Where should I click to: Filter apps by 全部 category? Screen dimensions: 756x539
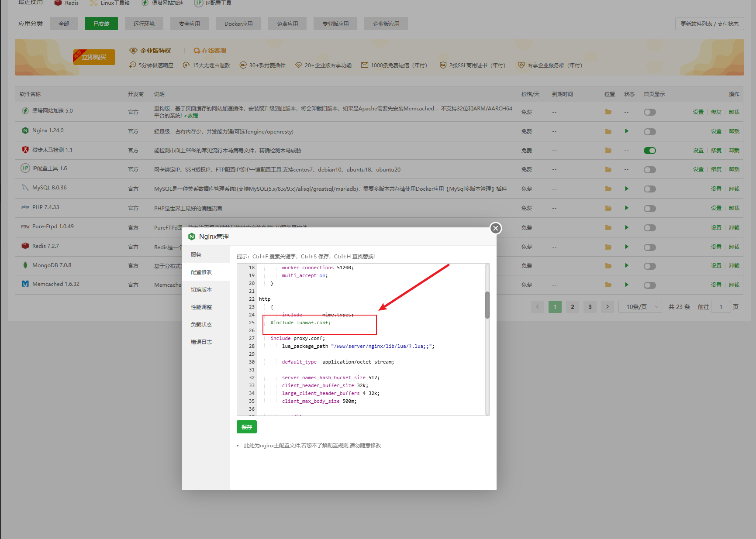[x=64, y=24]
